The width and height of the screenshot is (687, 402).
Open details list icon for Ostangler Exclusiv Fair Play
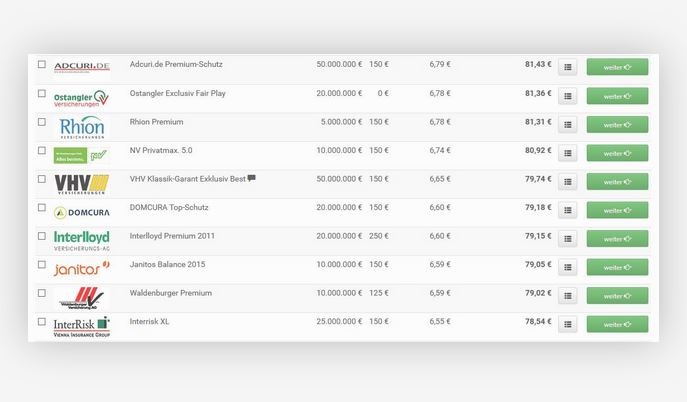(x=567, y=96)
